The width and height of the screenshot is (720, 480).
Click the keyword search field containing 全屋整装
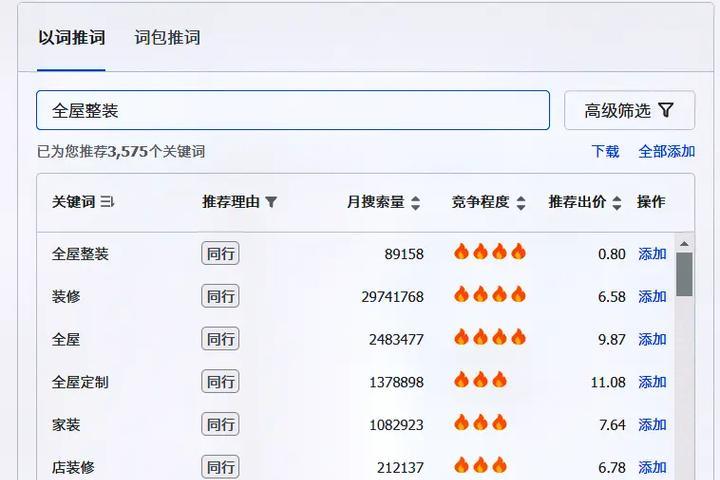click(x=293, y=110)
